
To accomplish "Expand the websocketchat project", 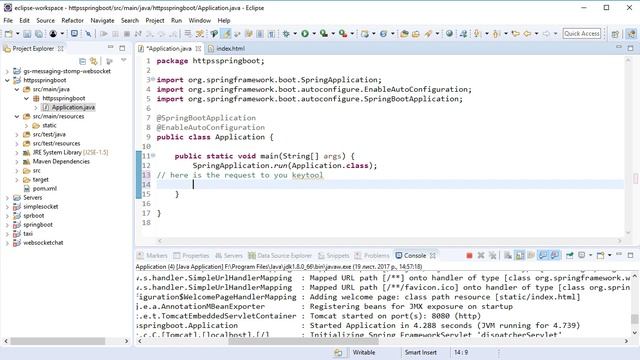I will click(7, 243).
